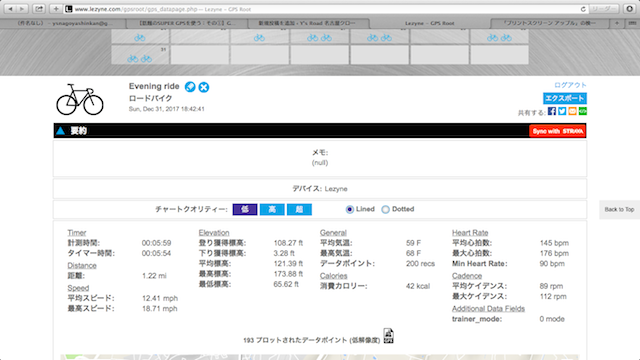Collapse the 要約 section with the blue triangle

coord(60,131)
